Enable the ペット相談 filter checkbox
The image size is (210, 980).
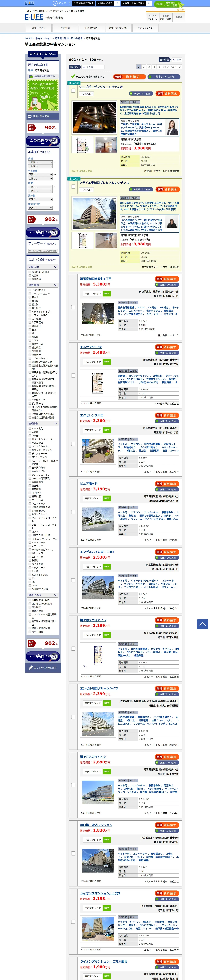(30, 632)
